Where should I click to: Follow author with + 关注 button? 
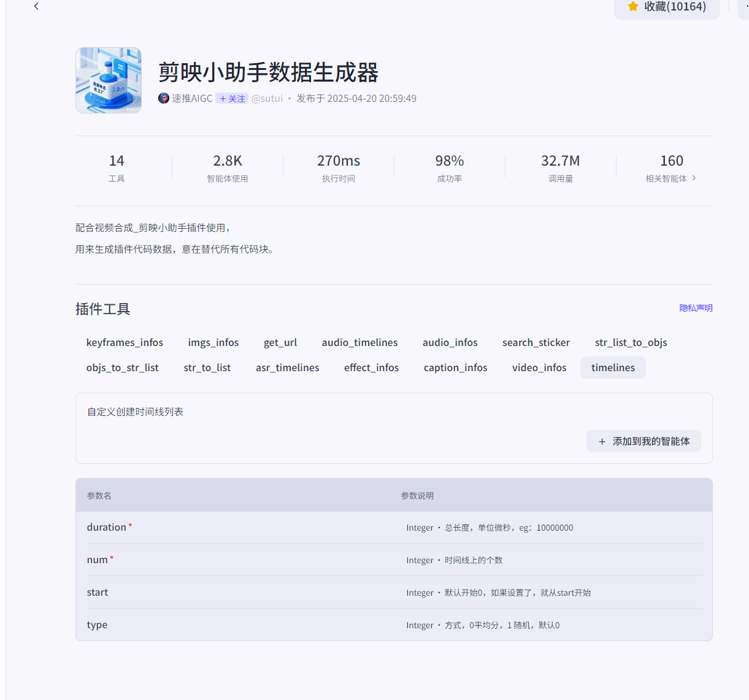[232, 98]
